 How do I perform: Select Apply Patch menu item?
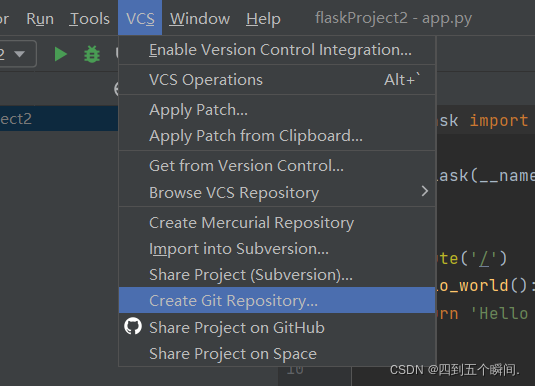(277, 110)
